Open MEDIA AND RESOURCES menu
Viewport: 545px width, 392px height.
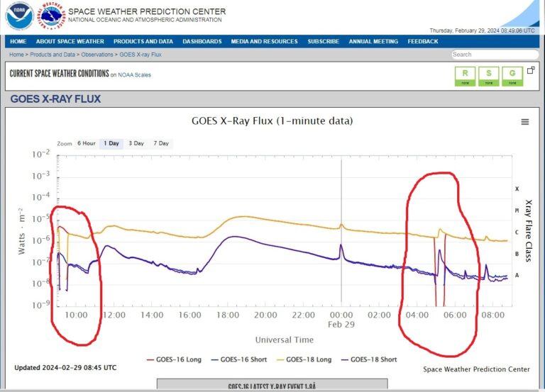click(x=264, y=41)
